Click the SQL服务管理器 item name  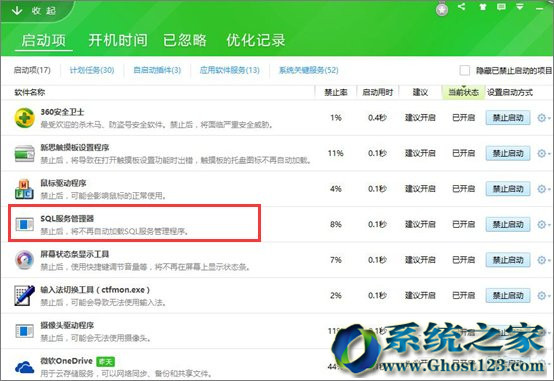tap(67, 219)
